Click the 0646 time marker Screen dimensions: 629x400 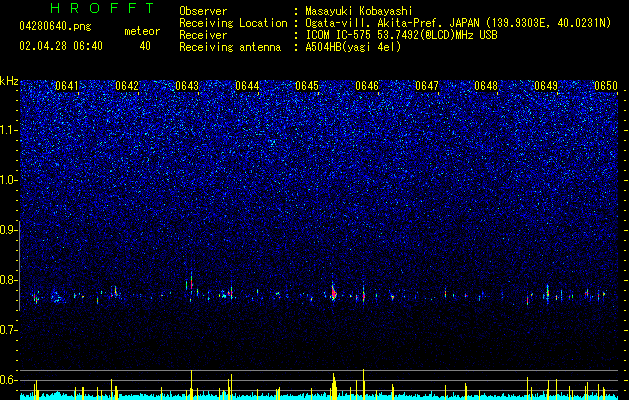click(367, 86)
